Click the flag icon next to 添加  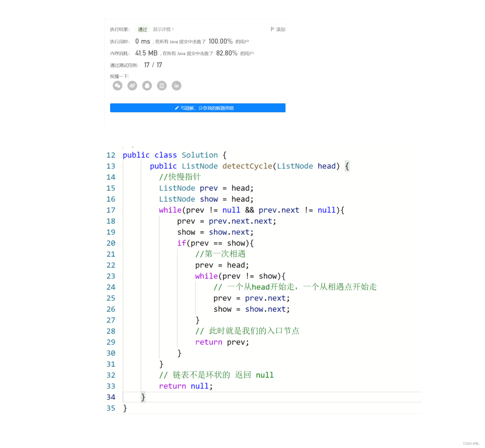coord(272,29)
